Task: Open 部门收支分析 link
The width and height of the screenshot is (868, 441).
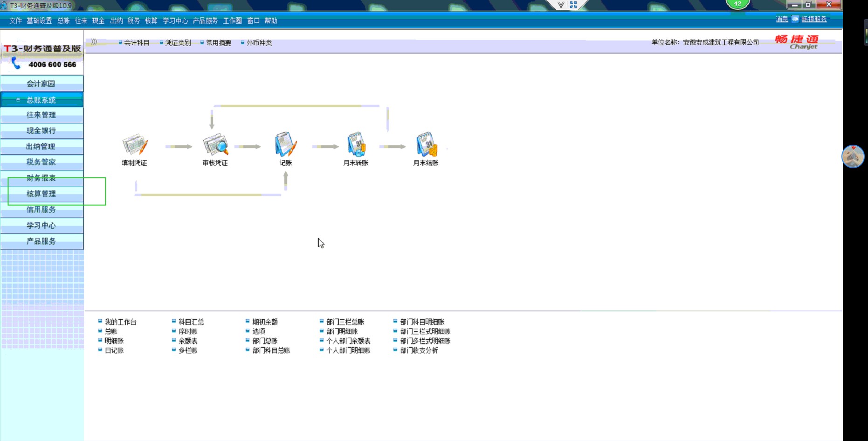Action: [419, 350]
